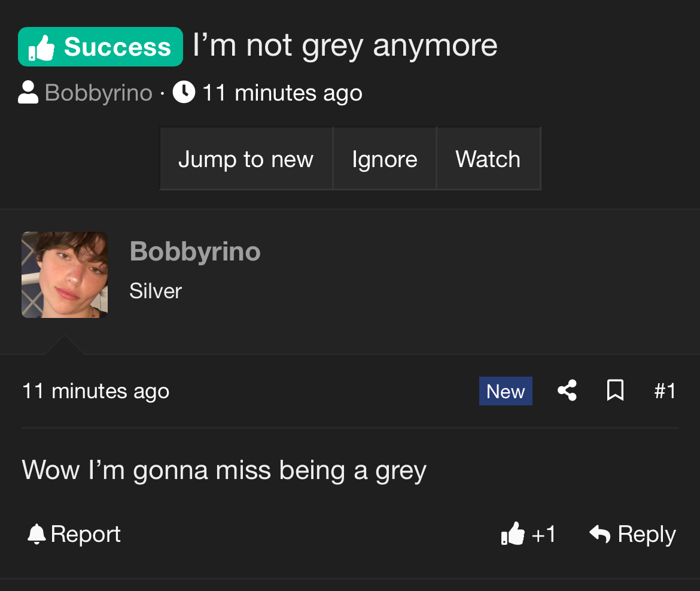Bookmark the post with the bookmark icon

tap(615, 390)
